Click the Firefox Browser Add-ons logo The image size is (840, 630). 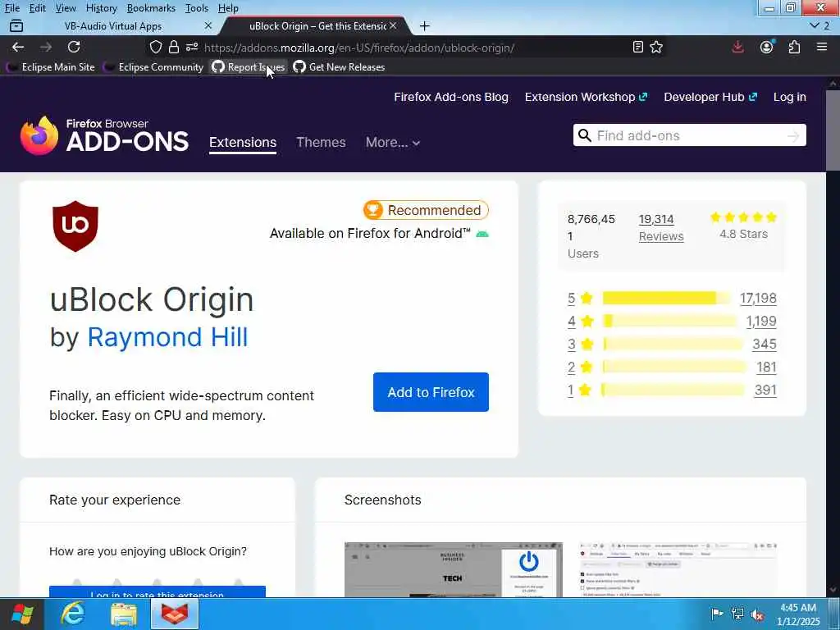[x=104, y=135]
